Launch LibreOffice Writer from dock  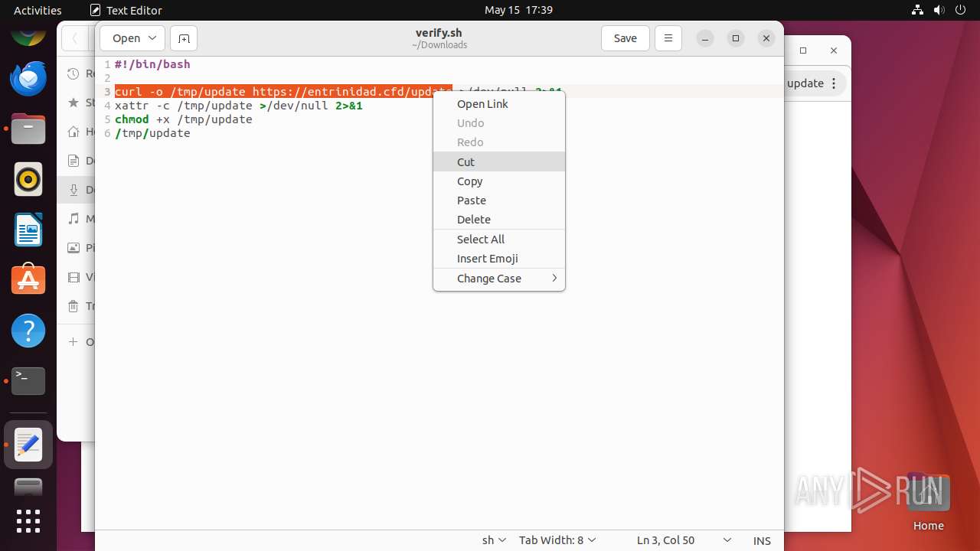click(x=28, y=230)
